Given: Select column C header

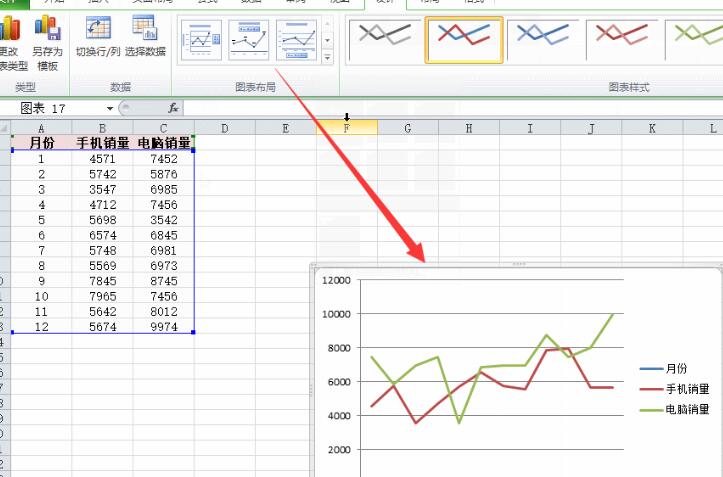Looking at the screenshot, I should pyautogui.click(x=164, y=128).
